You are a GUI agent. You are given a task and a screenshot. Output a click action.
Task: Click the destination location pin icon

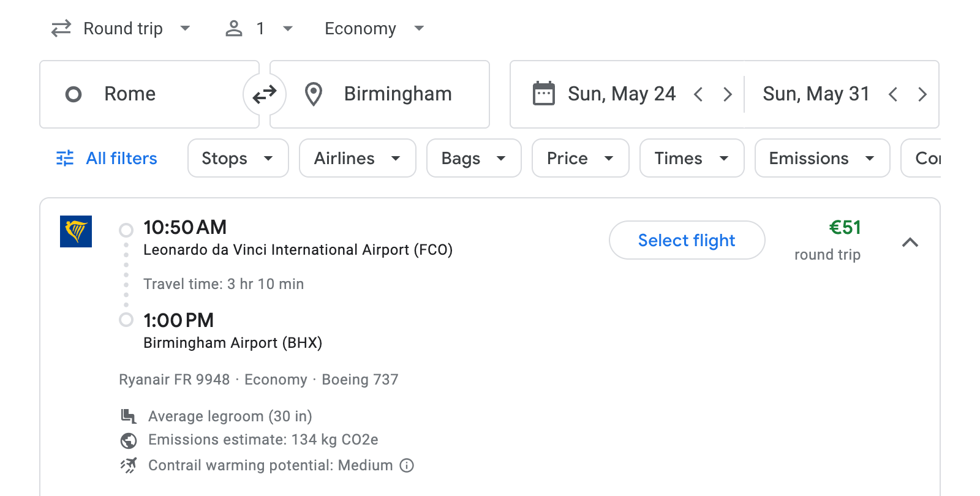313,94
